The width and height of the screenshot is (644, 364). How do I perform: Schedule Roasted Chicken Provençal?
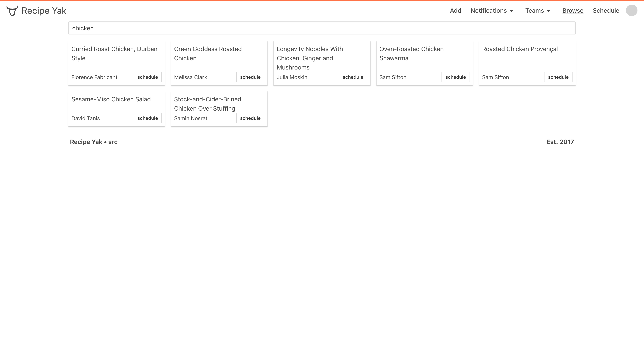[558, 77]
